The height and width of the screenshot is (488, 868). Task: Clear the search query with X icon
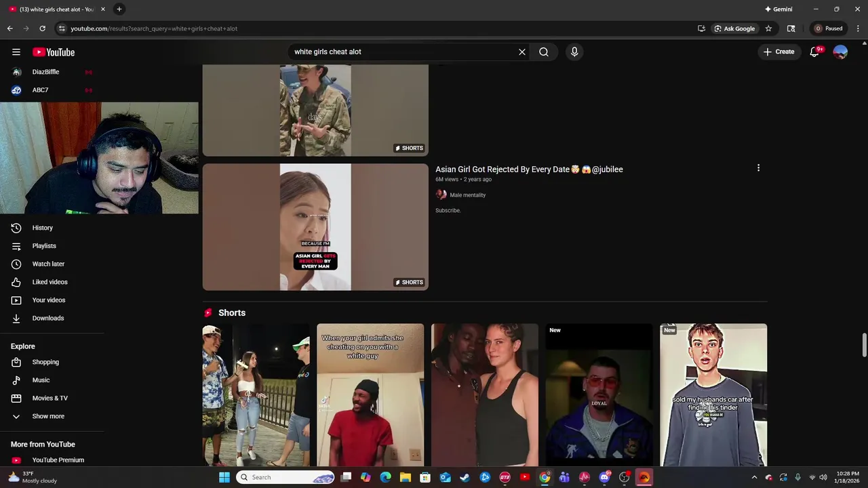point(522,52)
